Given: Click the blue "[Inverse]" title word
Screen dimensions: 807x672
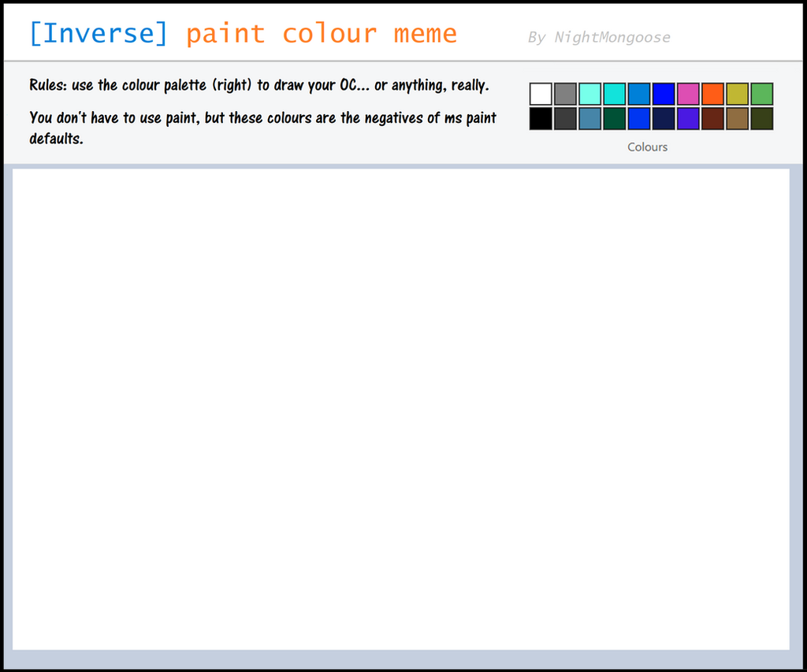Looking at the screenshot, I should point(99,33).
